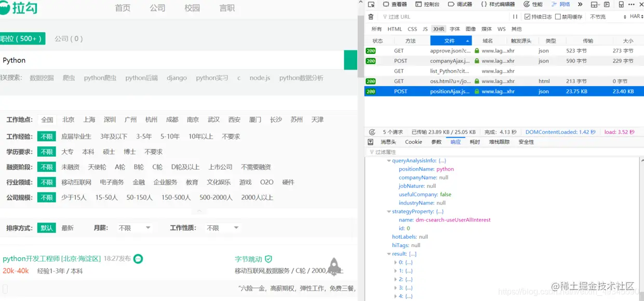
Task: Clear network log with trash icon
Action: pyautogui.click(x=371, y=17)
